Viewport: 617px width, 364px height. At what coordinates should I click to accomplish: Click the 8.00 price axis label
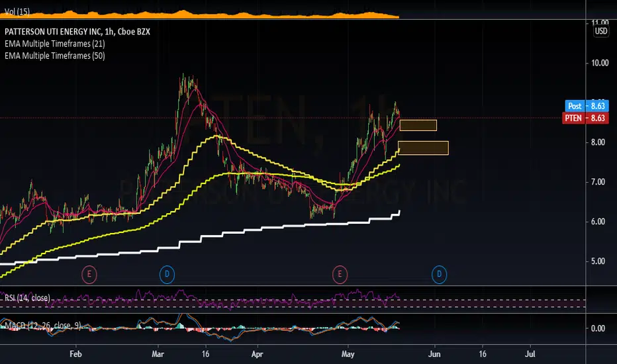tap(598, 142)
